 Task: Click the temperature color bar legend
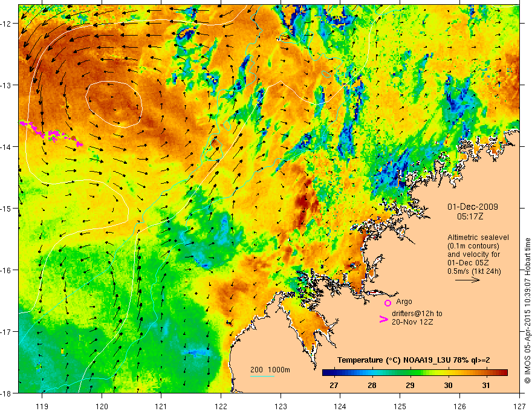(x=415, y=373)
